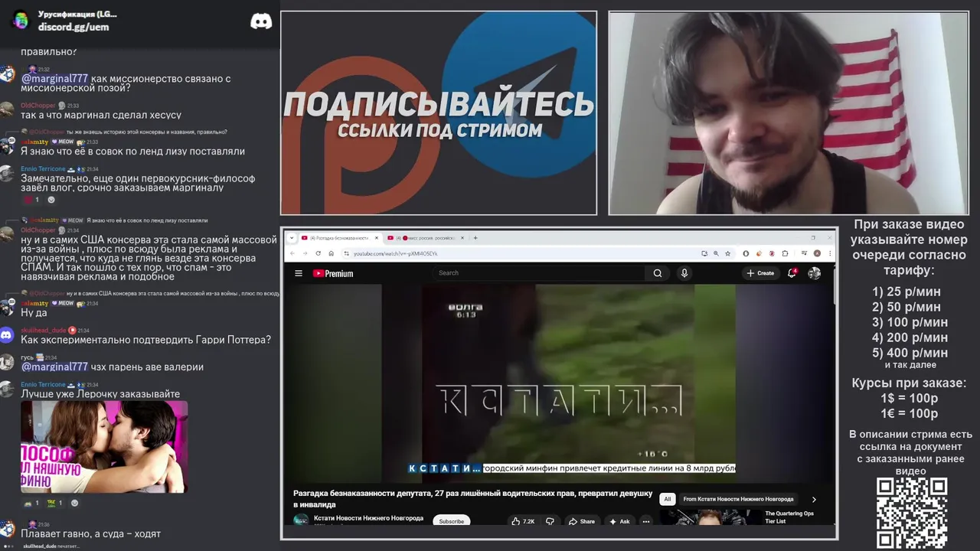
Task: Open the Create button menu
Action: point(760,273)
